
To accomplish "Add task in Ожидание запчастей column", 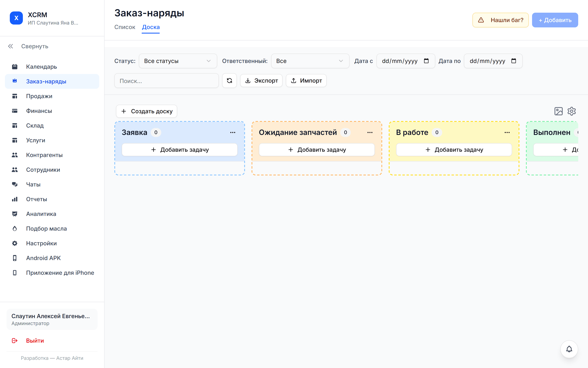I will pos(317,150).
